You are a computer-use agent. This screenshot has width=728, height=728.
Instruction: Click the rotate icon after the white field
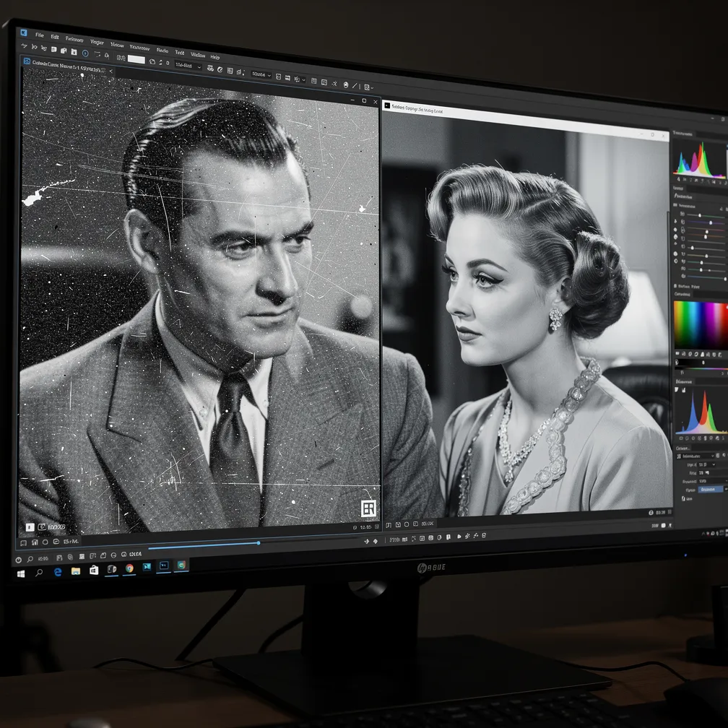(152, 61)
